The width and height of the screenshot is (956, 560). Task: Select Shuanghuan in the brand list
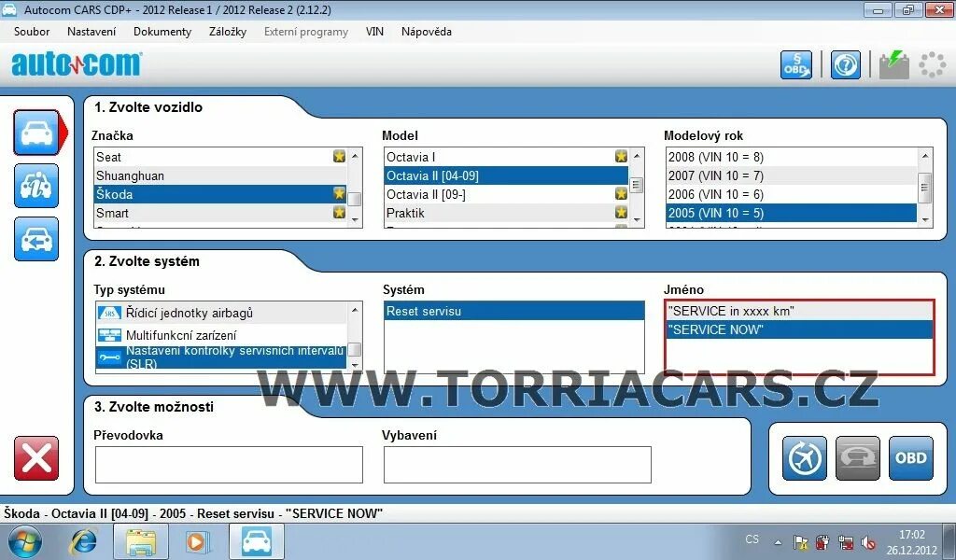click(220, 175)
